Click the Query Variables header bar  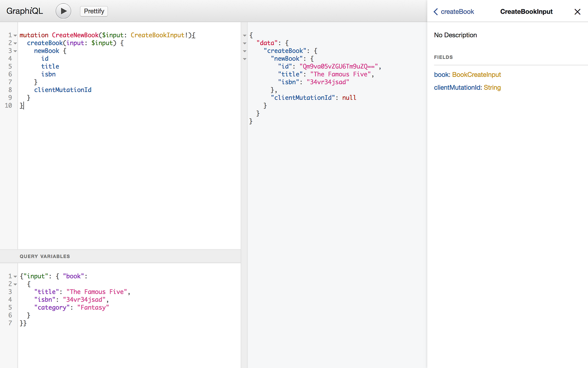point(120,256)
